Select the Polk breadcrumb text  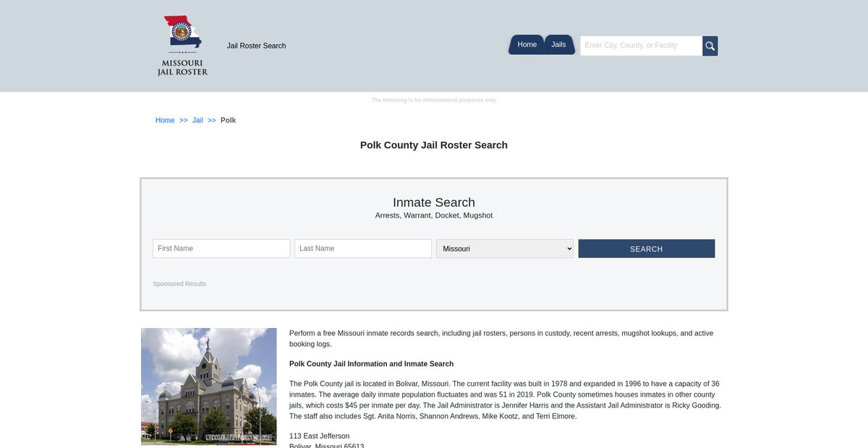(x=228, y=120)
